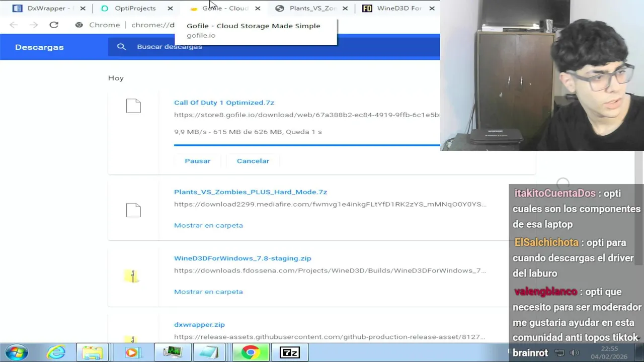The width and height of the screenshot is (644, 362).
Task: Close the DxWrapper tab
Action: [83, 9]
